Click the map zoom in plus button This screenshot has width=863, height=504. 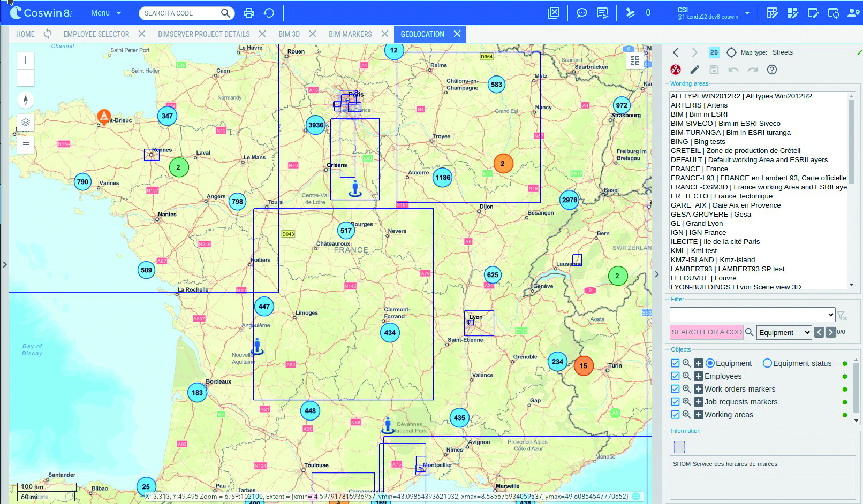[25, 60]
